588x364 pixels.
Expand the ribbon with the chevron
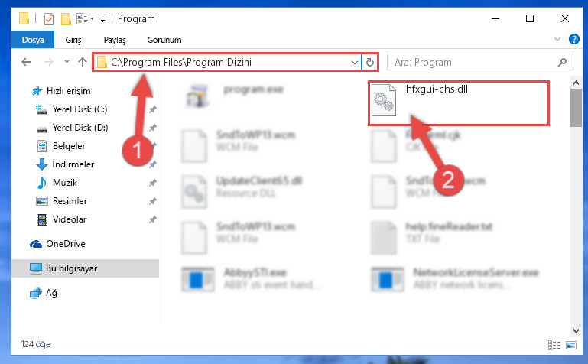(x=557, y=39)
